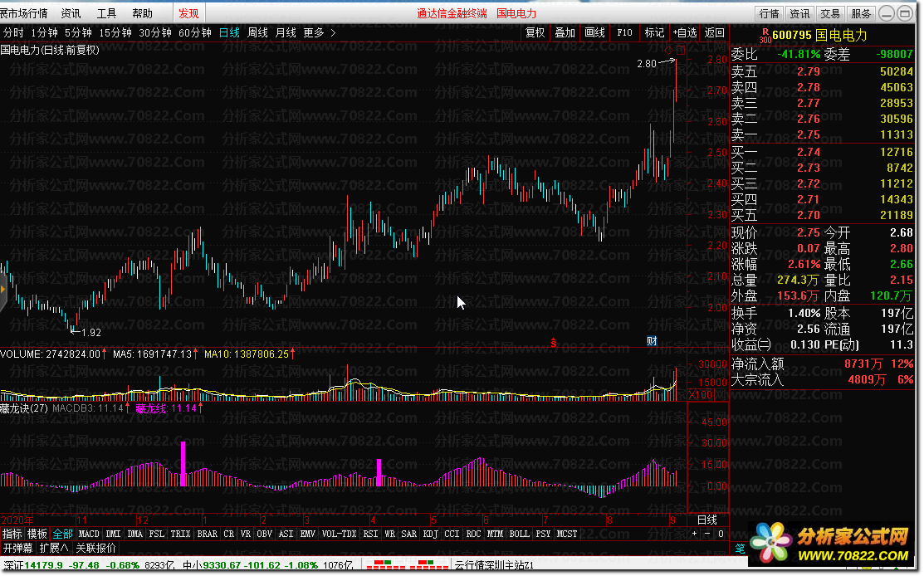Viewport: 924px width, 576px height.
Task: Choose the EMV indicator
Action: click(308, 535)
